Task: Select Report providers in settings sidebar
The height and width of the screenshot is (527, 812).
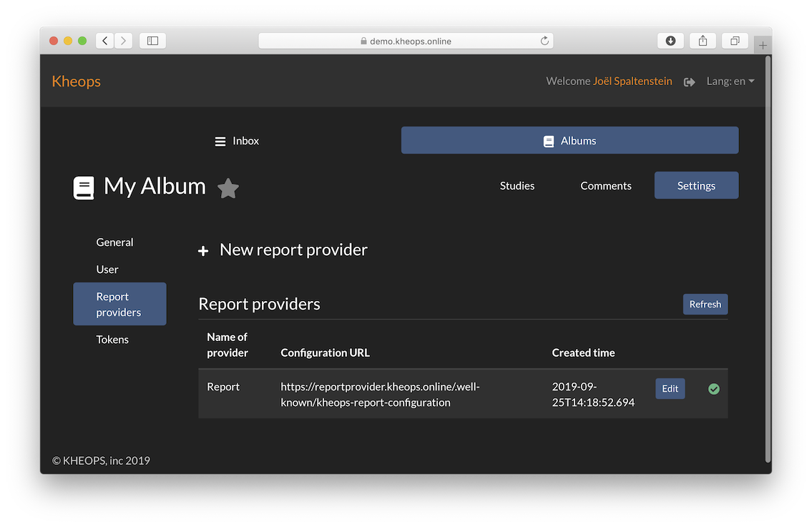Action: pyautogui.click(x=119, y=304)
